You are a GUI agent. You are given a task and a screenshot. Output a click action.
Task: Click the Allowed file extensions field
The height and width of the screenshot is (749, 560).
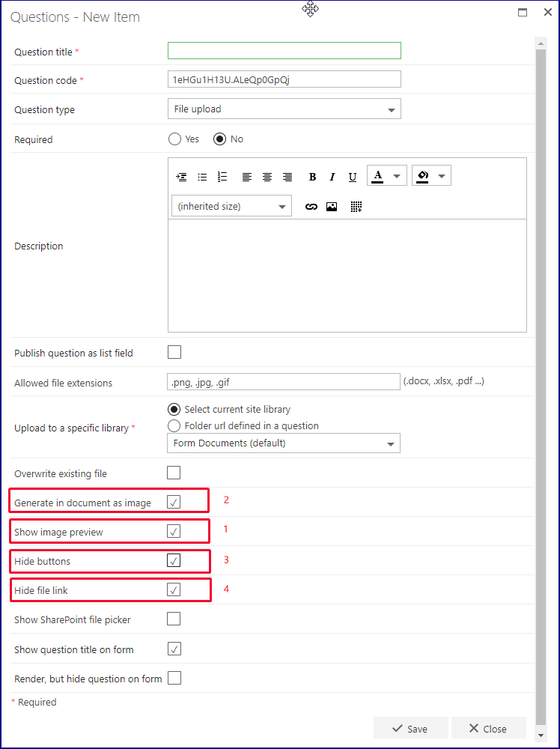tap(284, 382)
